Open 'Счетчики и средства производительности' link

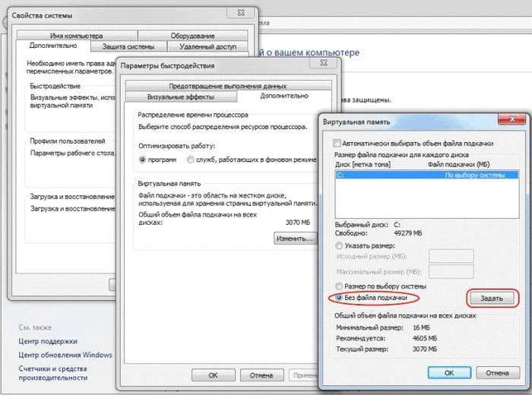(53, 372)
